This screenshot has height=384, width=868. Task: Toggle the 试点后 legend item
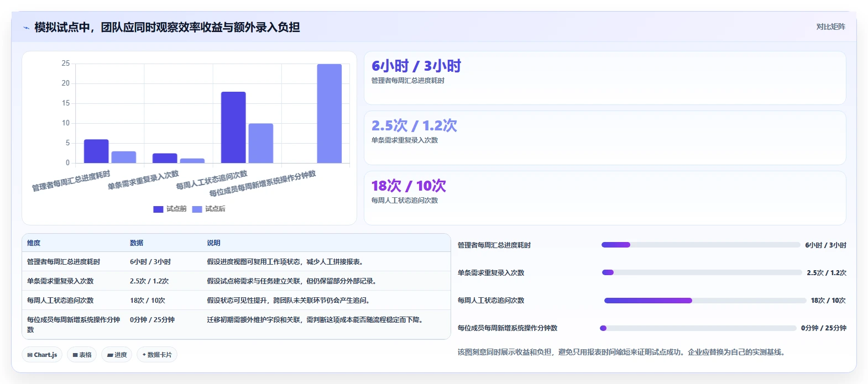(208, 209)
